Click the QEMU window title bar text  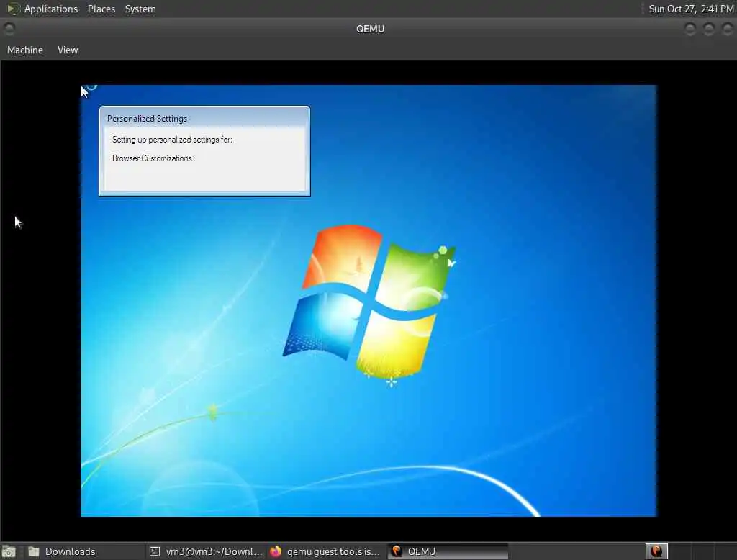pyautogui.click(x=371, y=30)
